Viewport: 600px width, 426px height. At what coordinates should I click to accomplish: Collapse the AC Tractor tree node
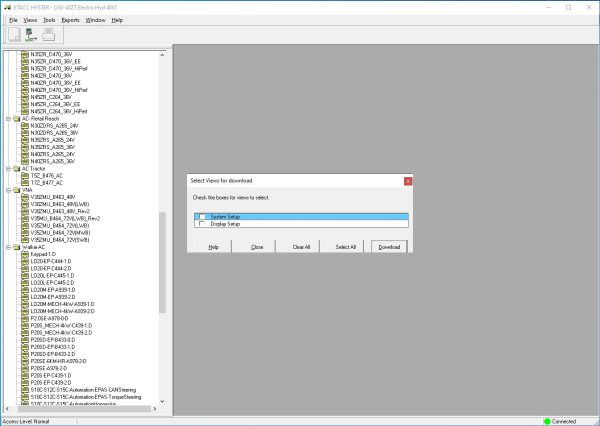click(x=8, y=168)
